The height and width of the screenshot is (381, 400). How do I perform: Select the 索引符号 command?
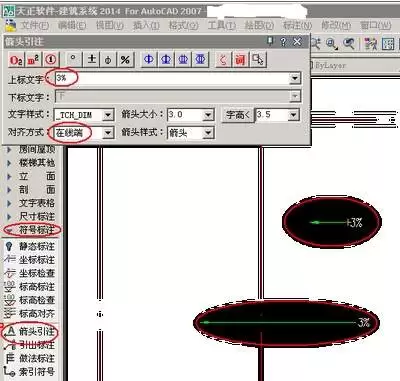pos(30,372)
